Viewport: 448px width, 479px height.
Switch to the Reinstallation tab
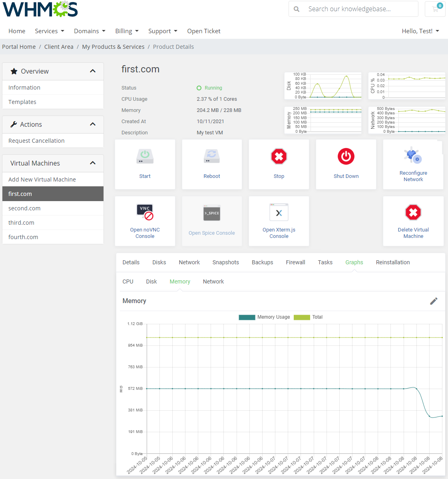[x=393, y=262]
